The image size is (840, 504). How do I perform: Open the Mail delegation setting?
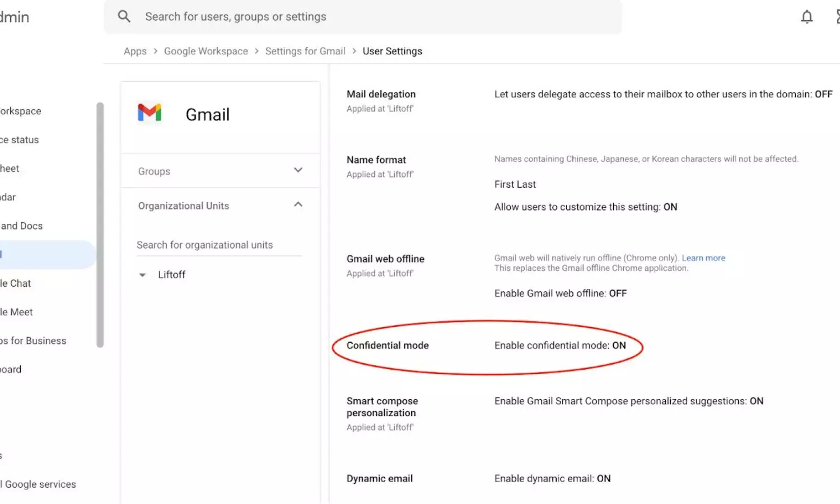pos(381,95)
